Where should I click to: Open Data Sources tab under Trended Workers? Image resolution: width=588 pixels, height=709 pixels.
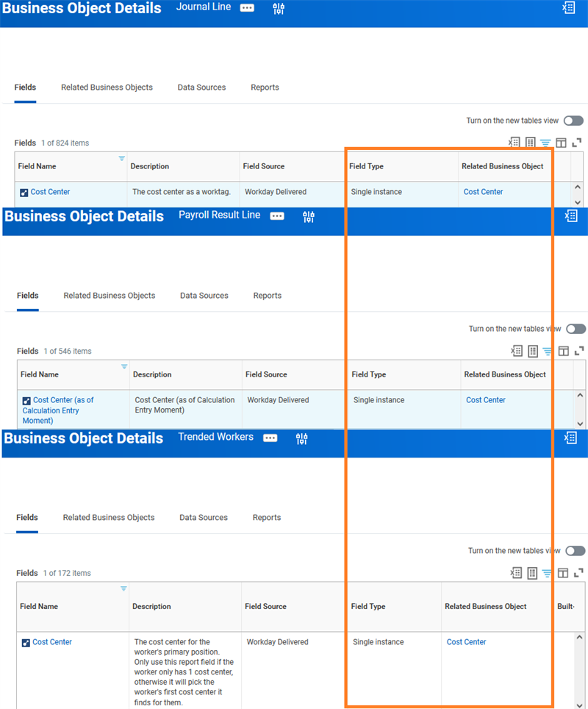(x=204, y=517)
